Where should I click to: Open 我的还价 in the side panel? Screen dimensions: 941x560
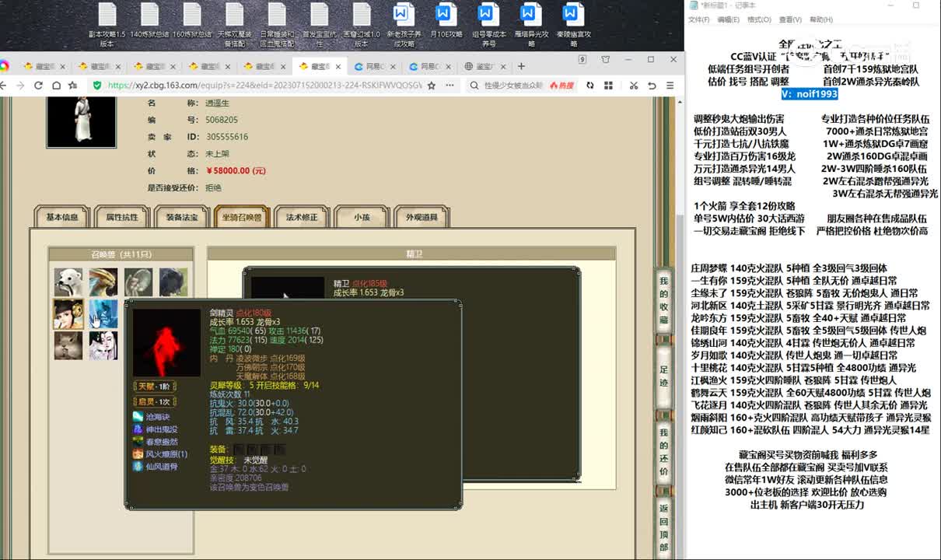point(663,452)
